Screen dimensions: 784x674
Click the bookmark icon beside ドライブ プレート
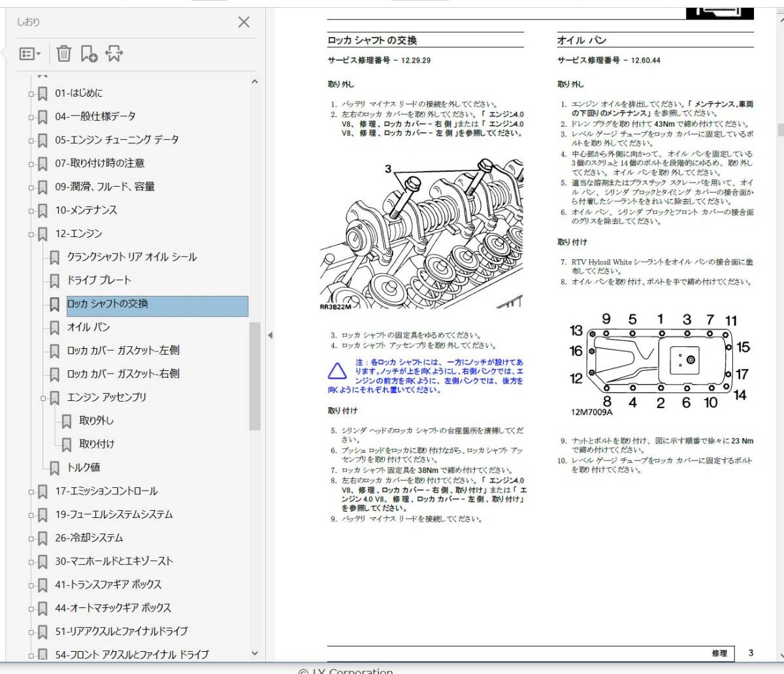coord(54,281)
